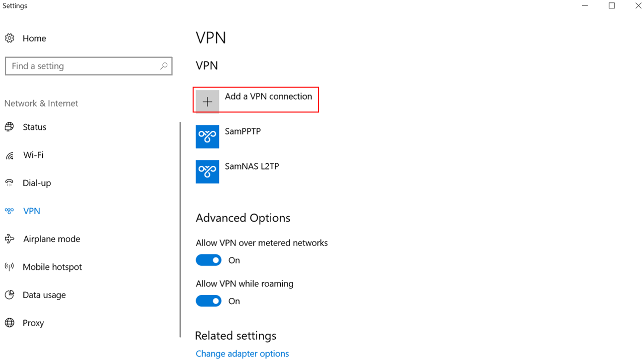The width and height of the screenshot is (644, 359).
Task: Select the SamPPTP VPN connection icon
Action: click(208, 137)
